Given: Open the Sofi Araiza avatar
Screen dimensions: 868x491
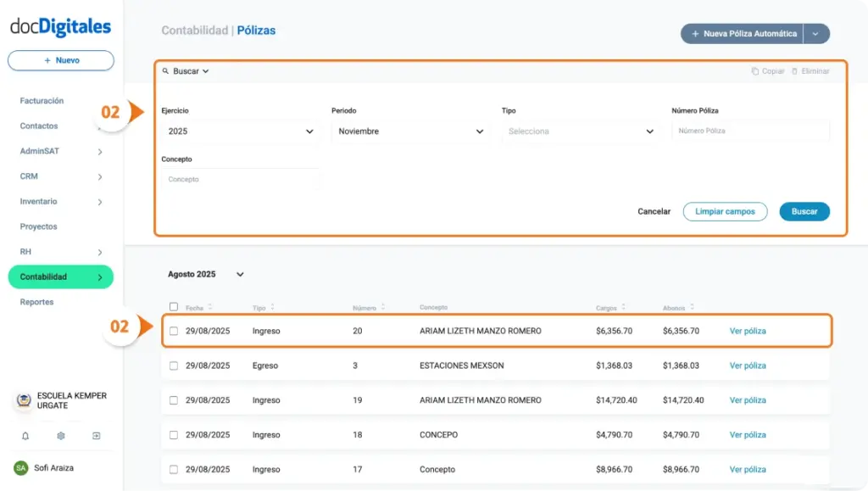Looking at the screenshot, I should tap(20, 467).
